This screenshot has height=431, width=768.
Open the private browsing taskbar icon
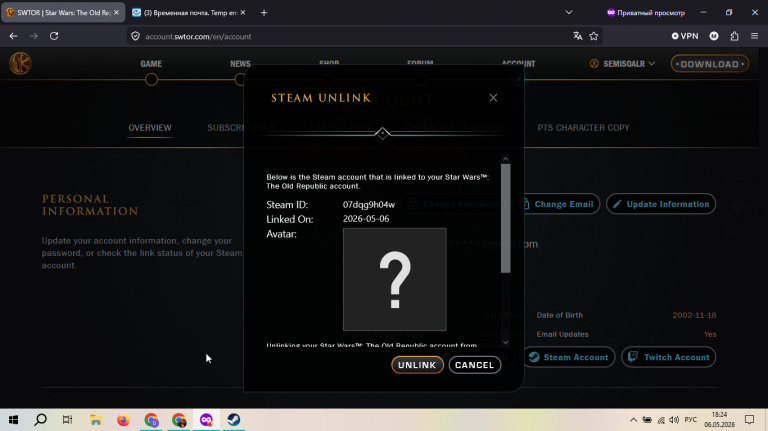(206, 420)
